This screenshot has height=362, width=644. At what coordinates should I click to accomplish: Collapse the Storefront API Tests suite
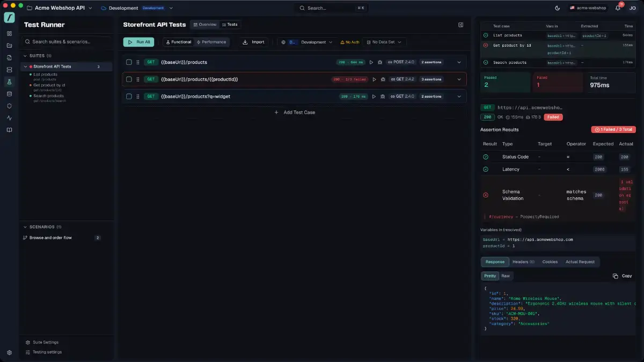tap(25, 67)
